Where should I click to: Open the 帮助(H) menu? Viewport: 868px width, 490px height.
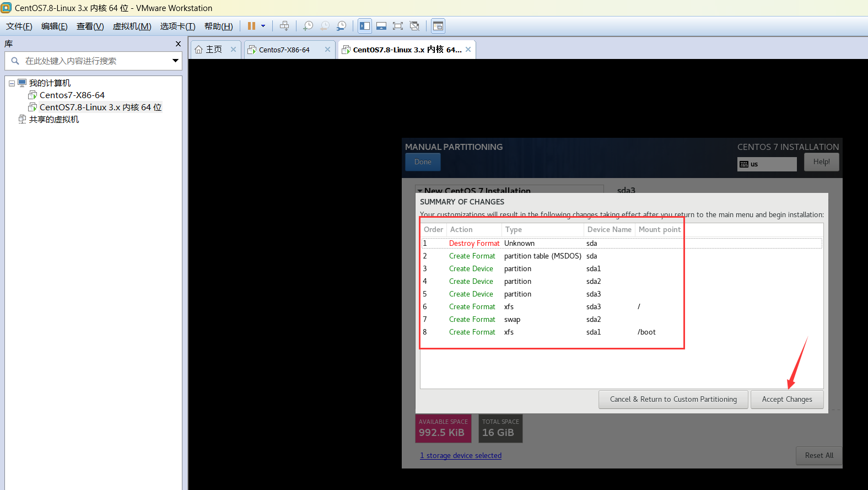[x=219, y=26]
